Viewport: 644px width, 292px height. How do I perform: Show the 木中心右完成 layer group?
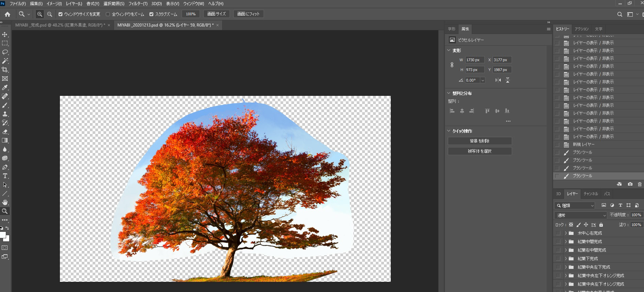point(558,233)
